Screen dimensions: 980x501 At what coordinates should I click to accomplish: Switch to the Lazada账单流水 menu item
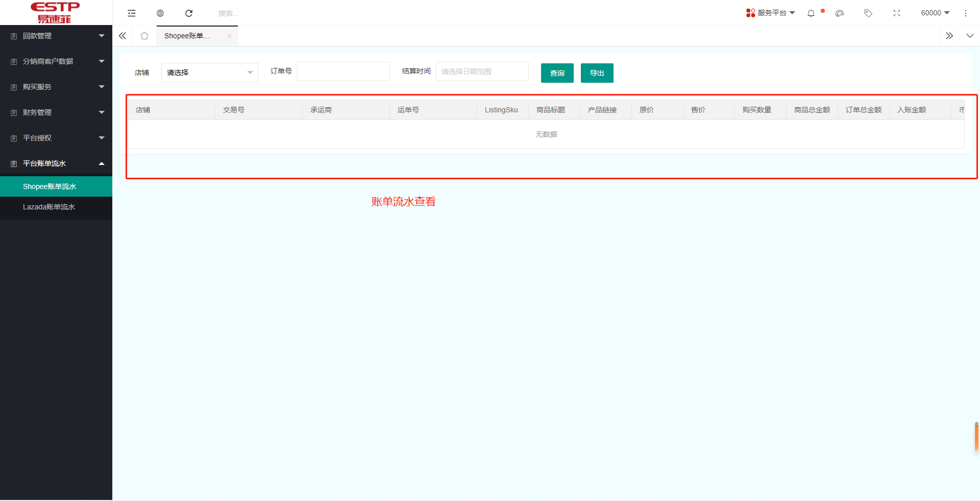49,207
